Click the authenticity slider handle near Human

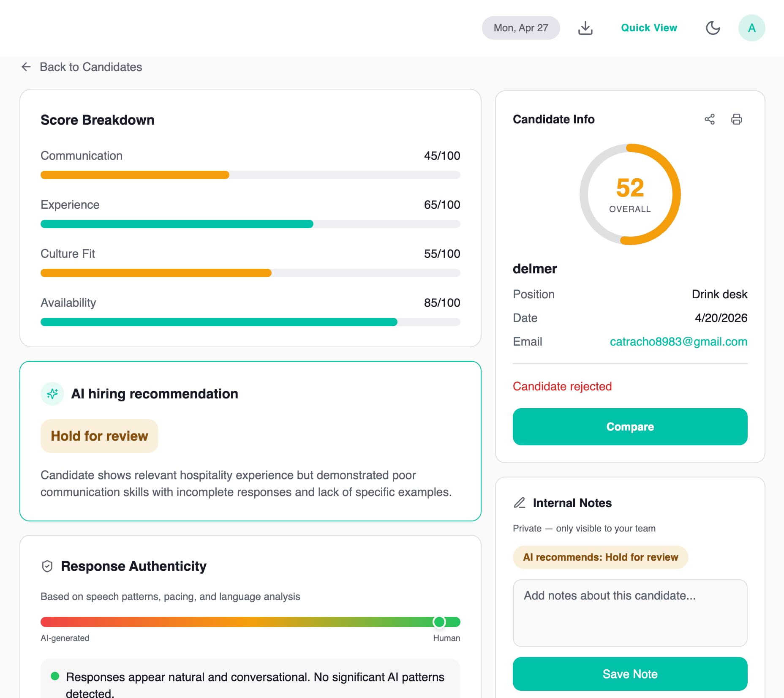[x=439, y=622]
